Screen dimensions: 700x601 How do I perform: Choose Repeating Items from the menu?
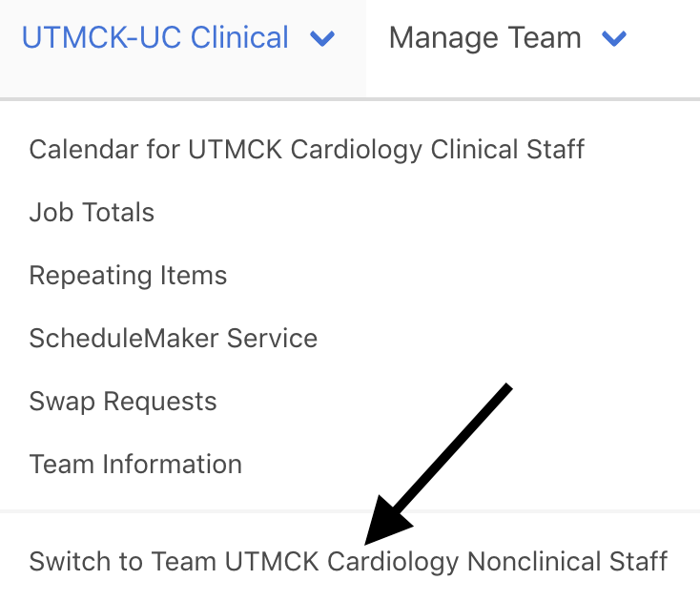click(x=128, y=276)
